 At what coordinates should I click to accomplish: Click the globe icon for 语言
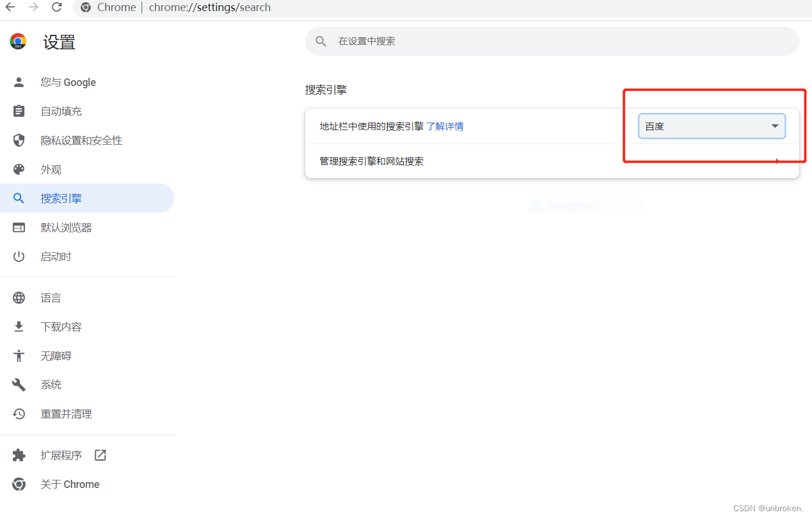pyautogui.click(x=19, y=297)
